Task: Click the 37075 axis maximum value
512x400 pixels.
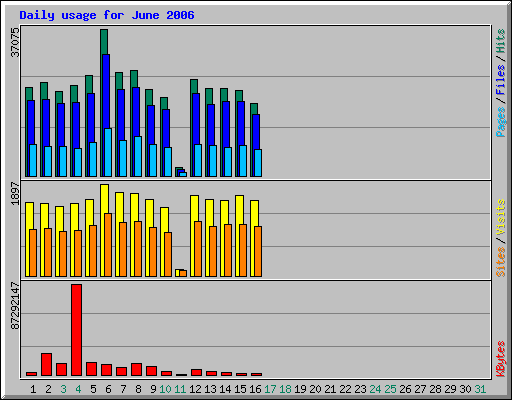Action: click(x=15, y=42)
